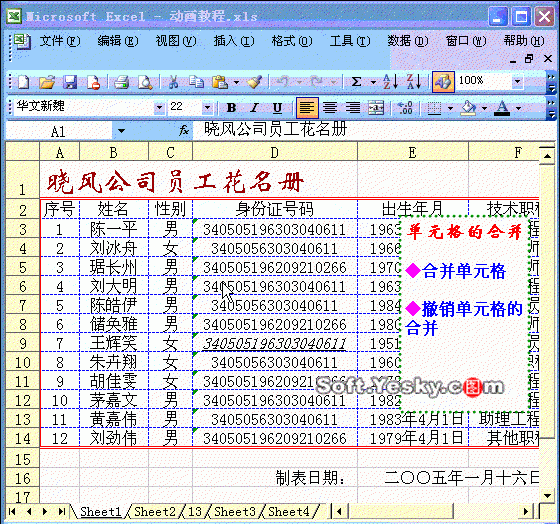The image size is (560, 524).
Task: Open Print Preview icon
Action: (x=145, y=82)
